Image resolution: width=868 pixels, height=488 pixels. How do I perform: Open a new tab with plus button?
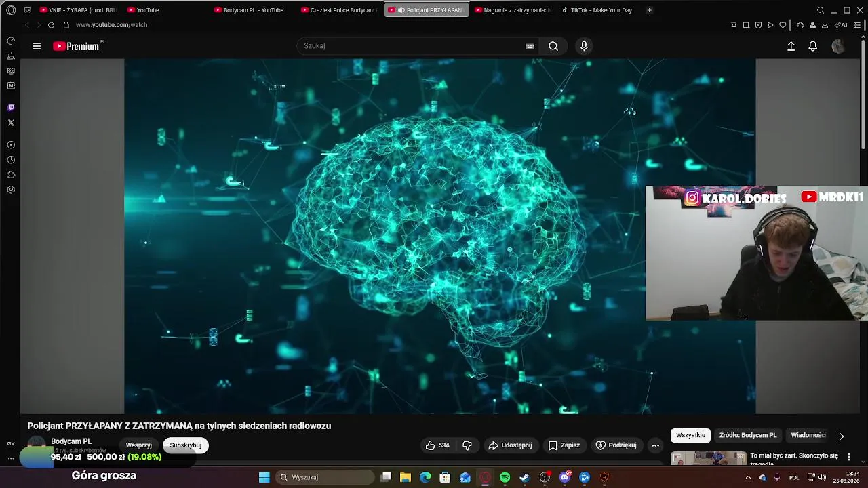(649, 10)
